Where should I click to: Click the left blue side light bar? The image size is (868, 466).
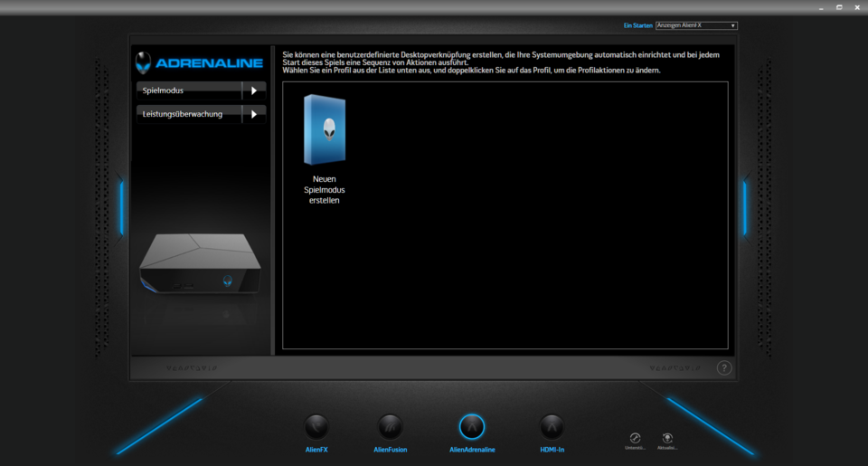click(122, 208)
